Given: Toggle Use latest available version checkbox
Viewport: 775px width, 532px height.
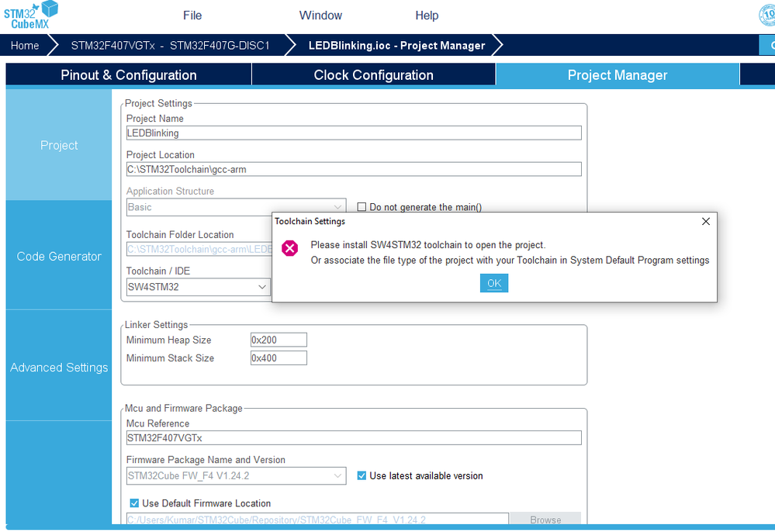Looking at the screenshot, I should 362,475.
